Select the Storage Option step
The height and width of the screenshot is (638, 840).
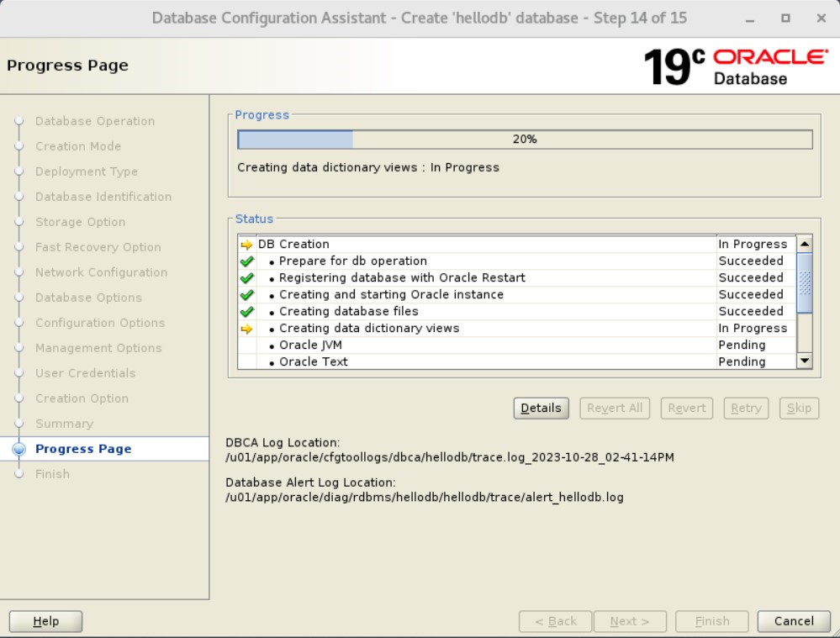tap(81, 222)
